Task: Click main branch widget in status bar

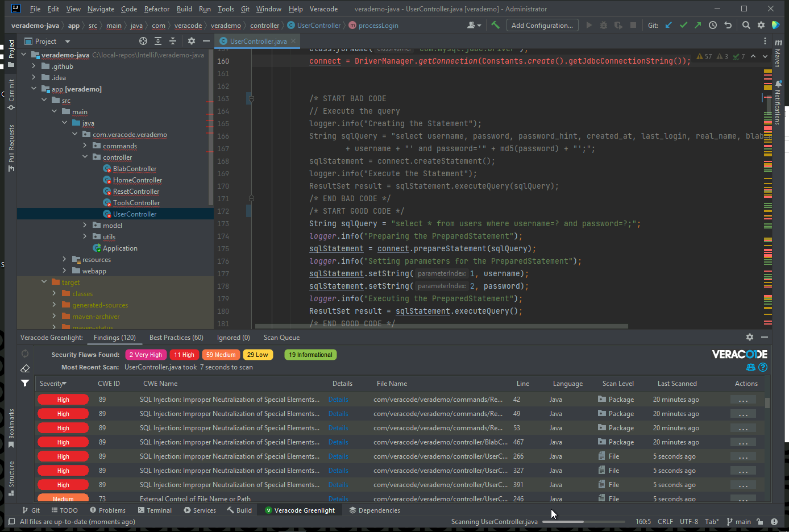Action: [738, 522]
